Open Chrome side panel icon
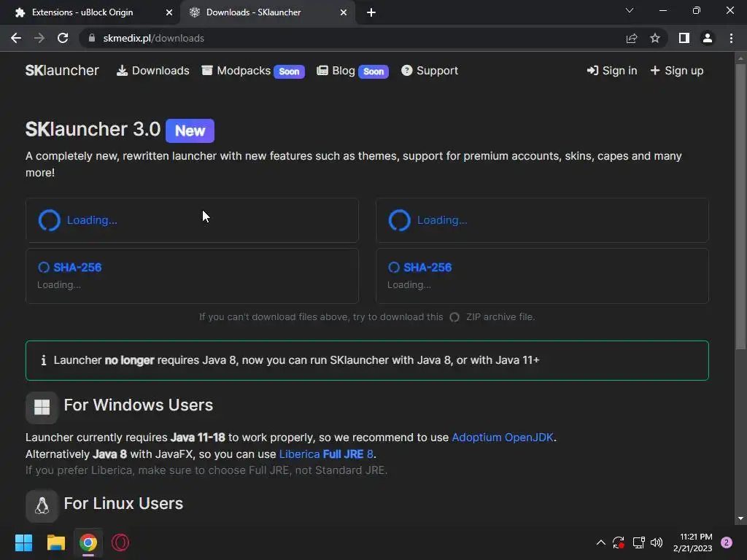The height and width of the screenshot is (560, 747). tap(684, 38)
